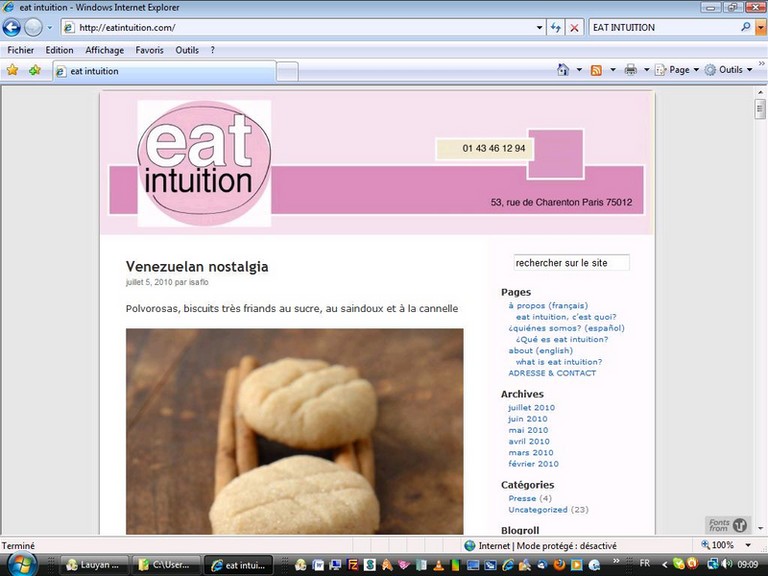
Task: Click the red Stop loading X icon
Action: [574, 28]
